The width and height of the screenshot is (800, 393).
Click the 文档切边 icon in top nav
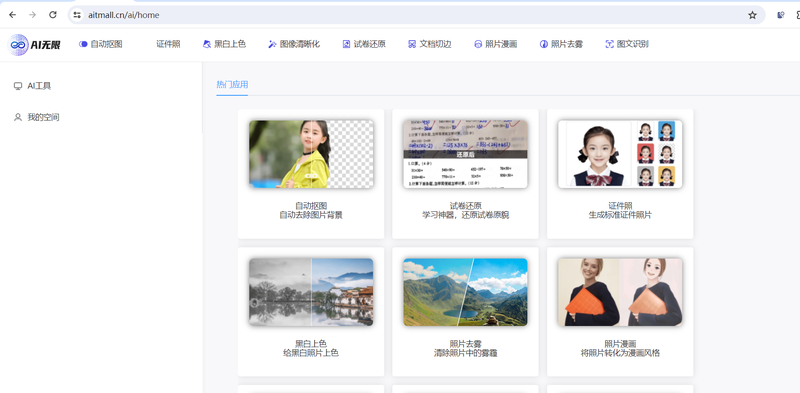tap(412, 44)
